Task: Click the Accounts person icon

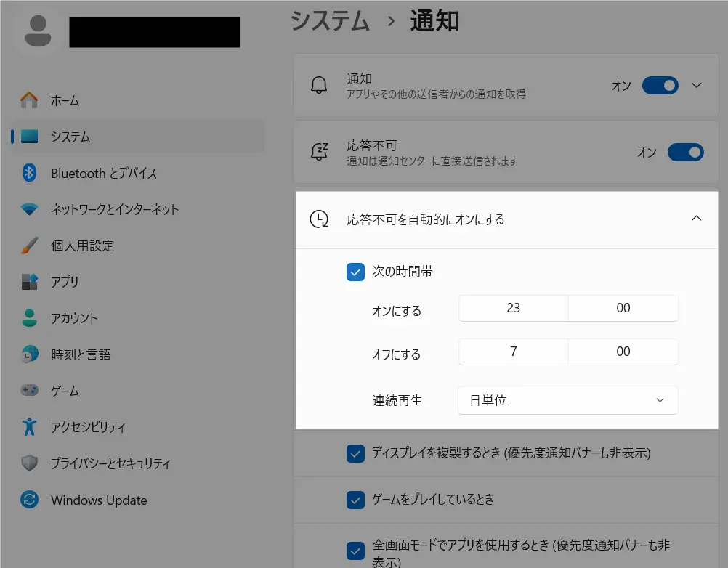Action: click(x=29, y=318)
